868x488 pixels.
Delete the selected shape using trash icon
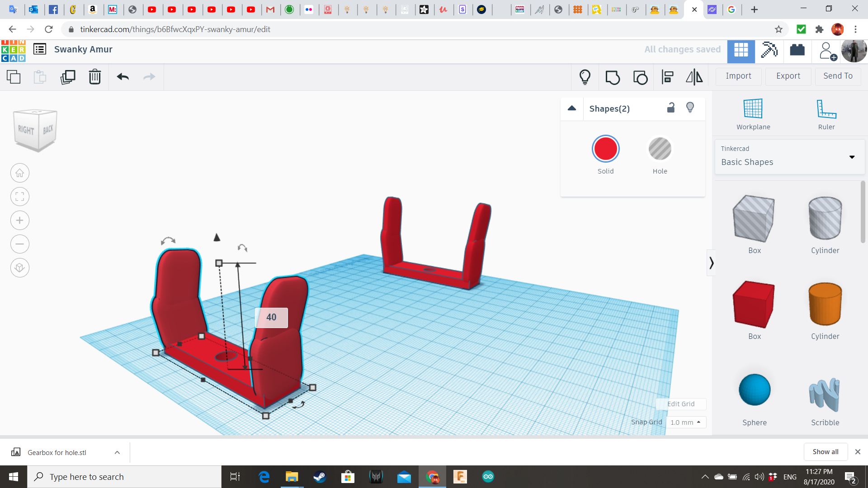coord(94,77)
